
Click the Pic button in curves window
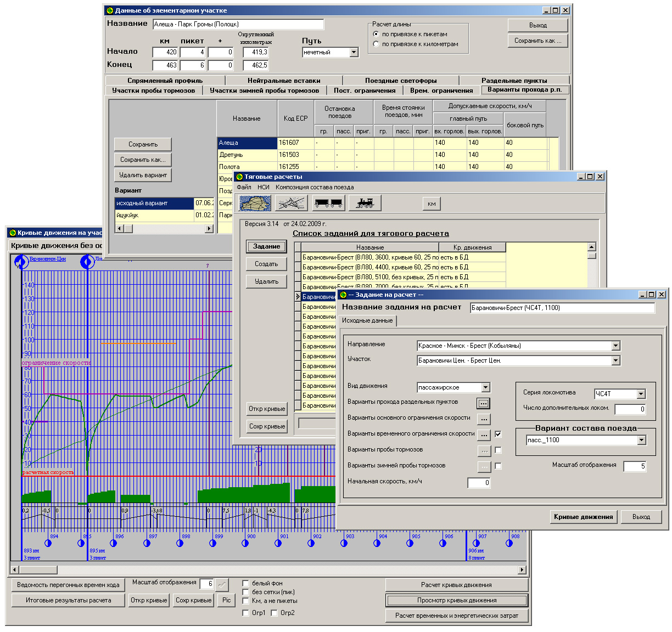coord(227,600)
